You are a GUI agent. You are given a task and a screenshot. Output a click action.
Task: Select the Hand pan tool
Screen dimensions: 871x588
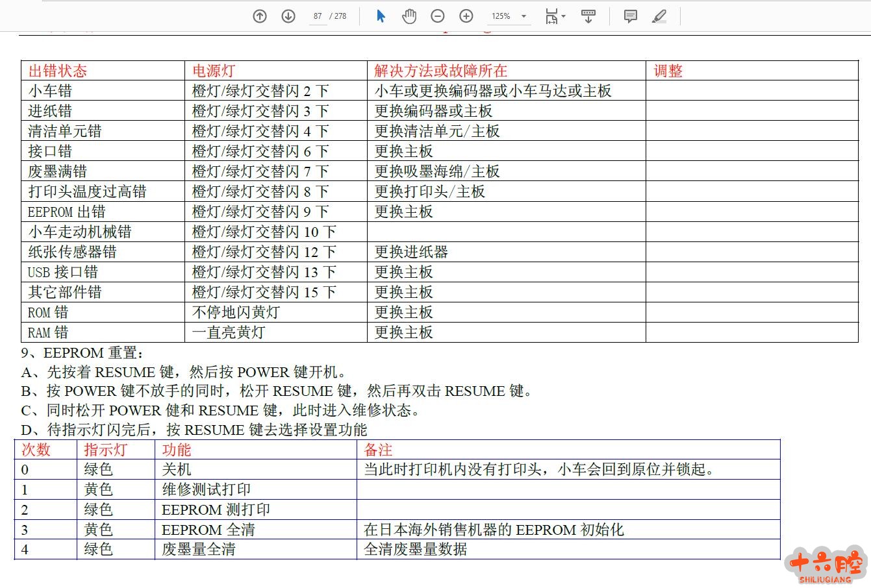tap(409, 16)
